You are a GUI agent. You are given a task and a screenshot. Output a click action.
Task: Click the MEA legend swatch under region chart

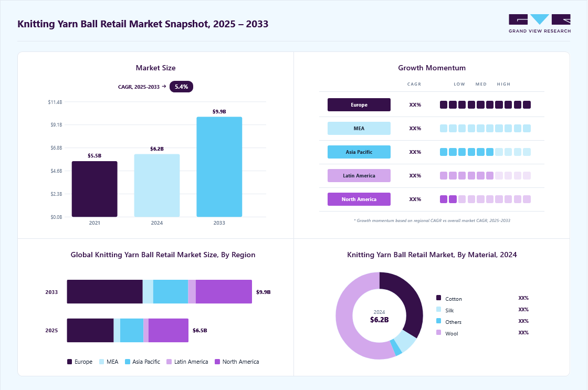pyautogui.click(x=102, y=362)
